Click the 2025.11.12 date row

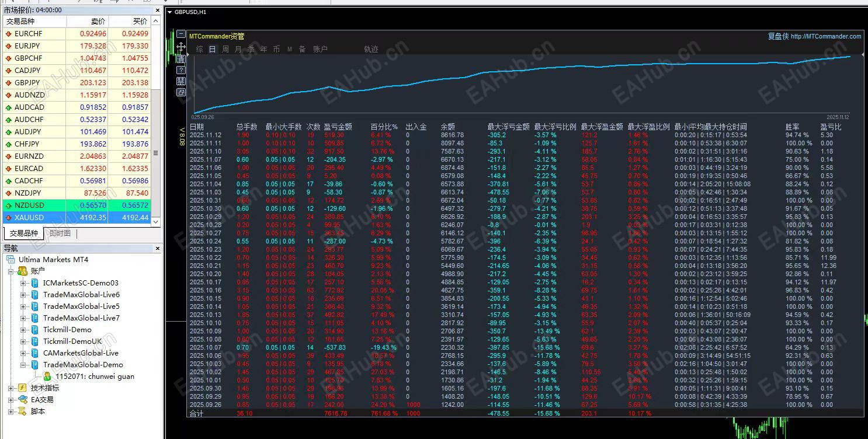coord(205,135)
